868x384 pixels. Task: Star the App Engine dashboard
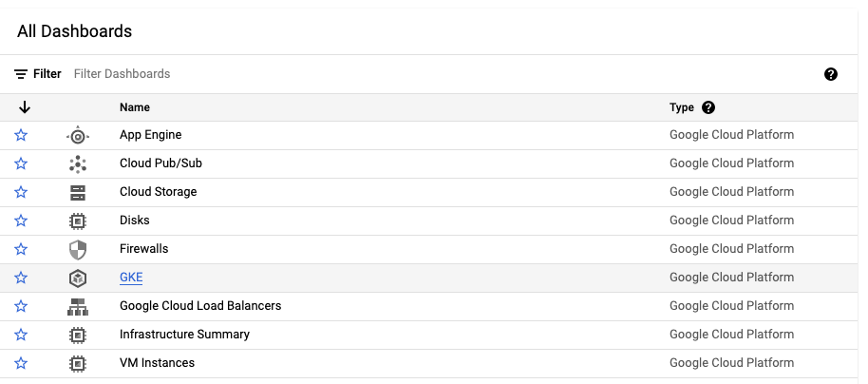coord(21,135)
